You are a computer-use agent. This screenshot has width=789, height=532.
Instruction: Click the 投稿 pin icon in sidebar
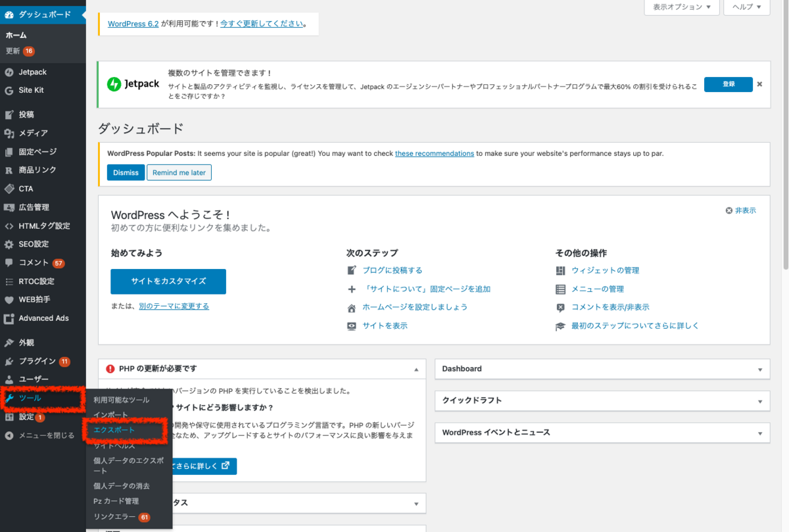9,114
